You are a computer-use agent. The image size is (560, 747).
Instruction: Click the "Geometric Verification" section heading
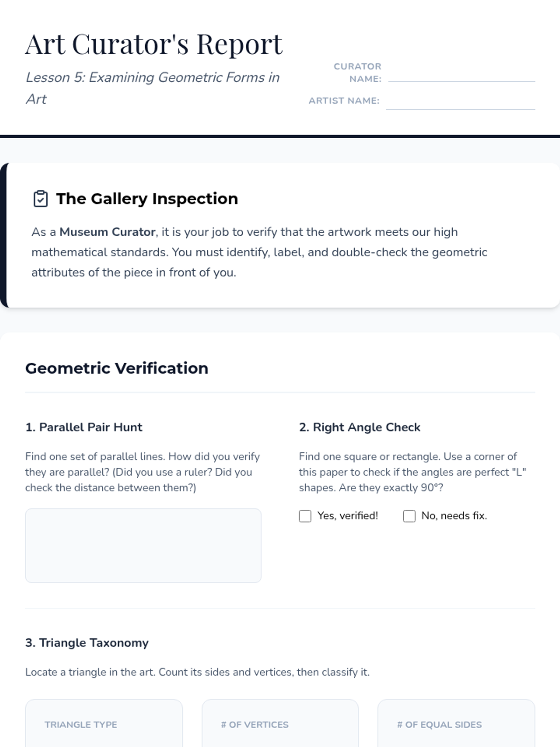(x=117, y=368)
